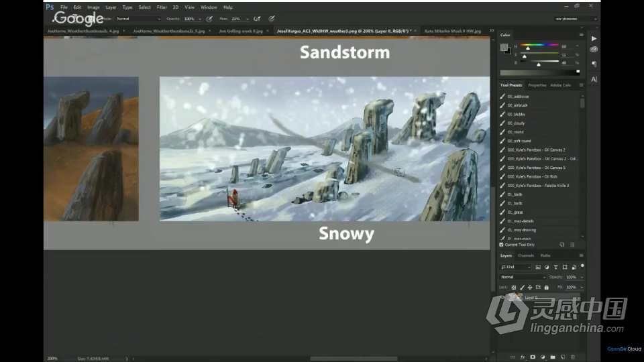Enable airbrush-style build-up icon
644x362 pixels.
click(x=257, y=19)
